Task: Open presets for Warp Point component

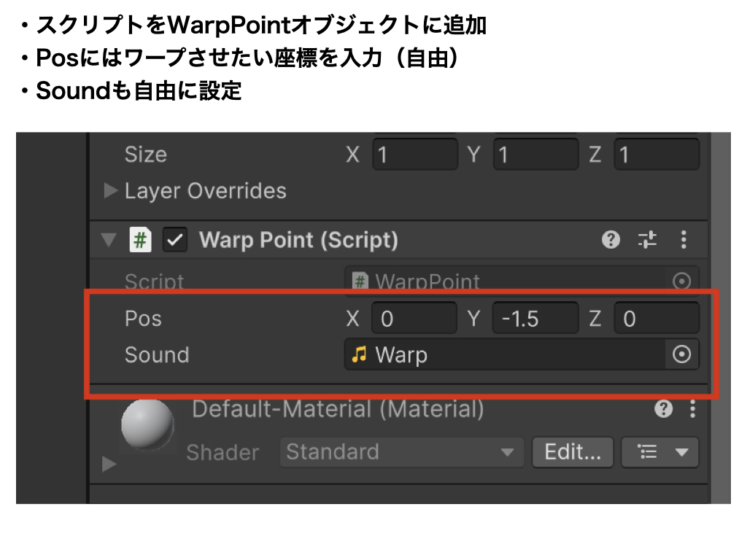Action: pyautogui.click(x=647, y=240)
